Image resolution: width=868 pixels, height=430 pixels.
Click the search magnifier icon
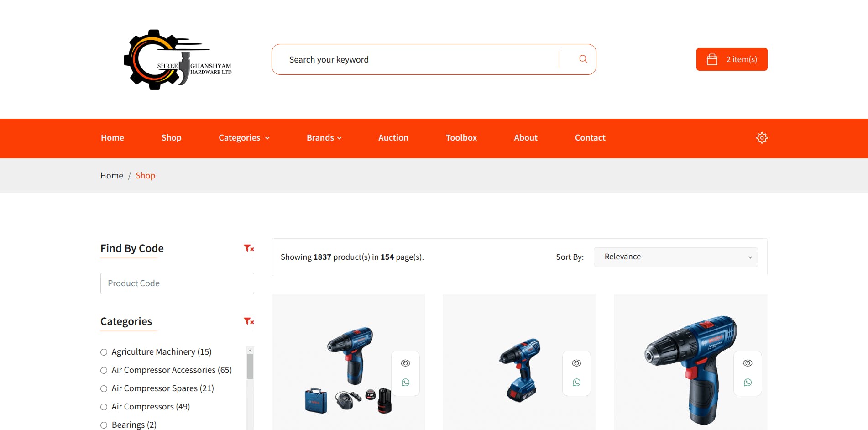click(583, 59)
